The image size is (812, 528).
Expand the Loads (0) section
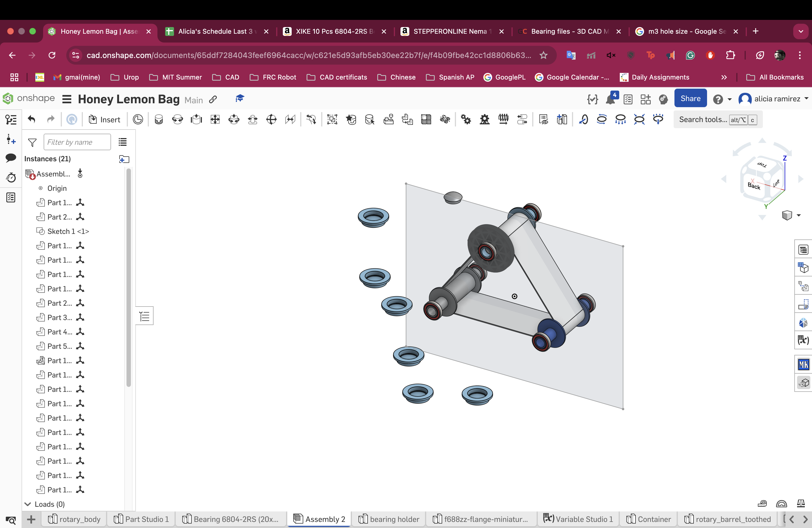tap(28, 504)
